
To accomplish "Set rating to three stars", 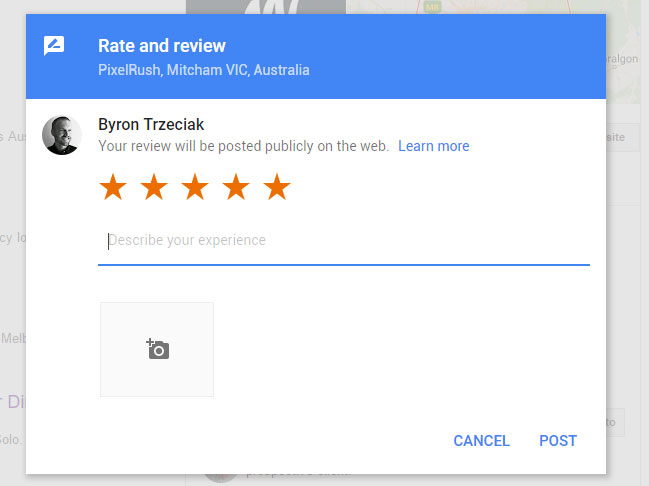I will point(195,187).
